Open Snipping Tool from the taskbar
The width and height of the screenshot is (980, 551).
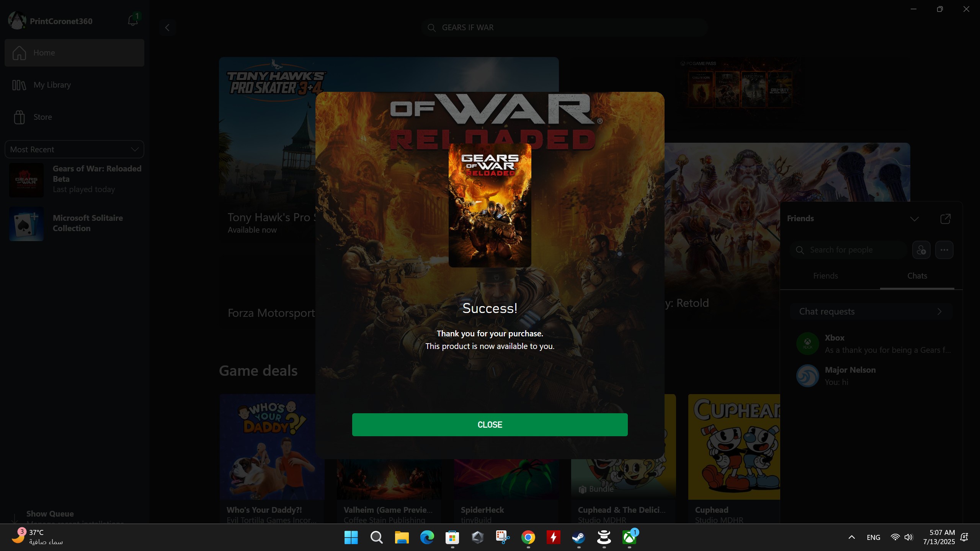tap(503, 537)
